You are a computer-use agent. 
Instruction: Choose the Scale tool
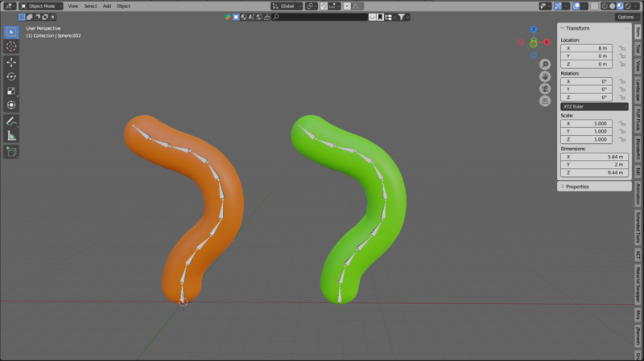point(11,91)
